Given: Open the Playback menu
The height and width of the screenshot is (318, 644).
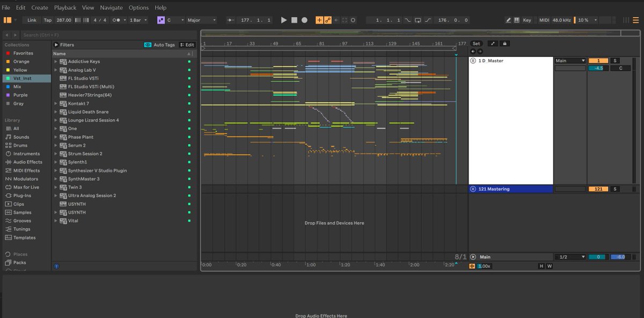Looking at the screenshot, I should (65, 8).
